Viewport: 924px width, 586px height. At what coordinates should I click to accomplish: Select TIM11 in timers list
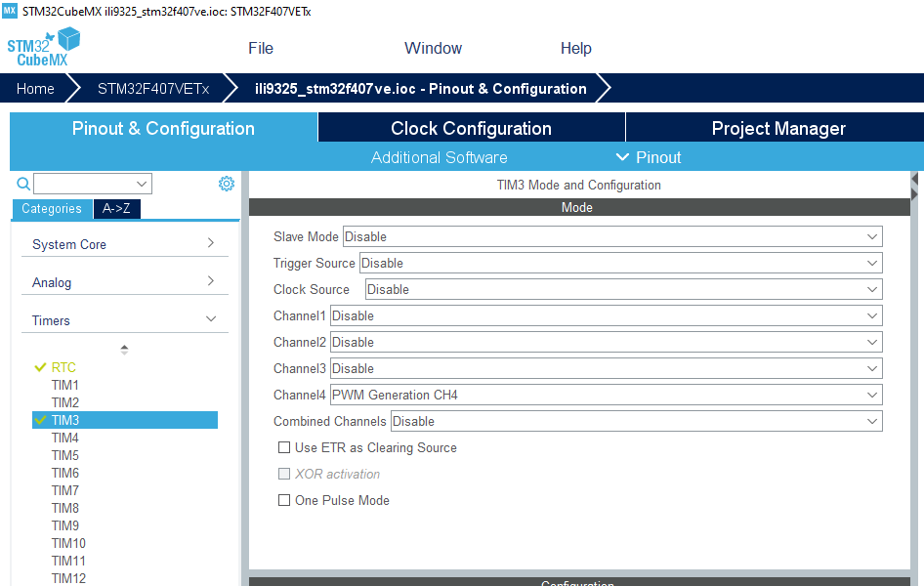tap(68, 561)
